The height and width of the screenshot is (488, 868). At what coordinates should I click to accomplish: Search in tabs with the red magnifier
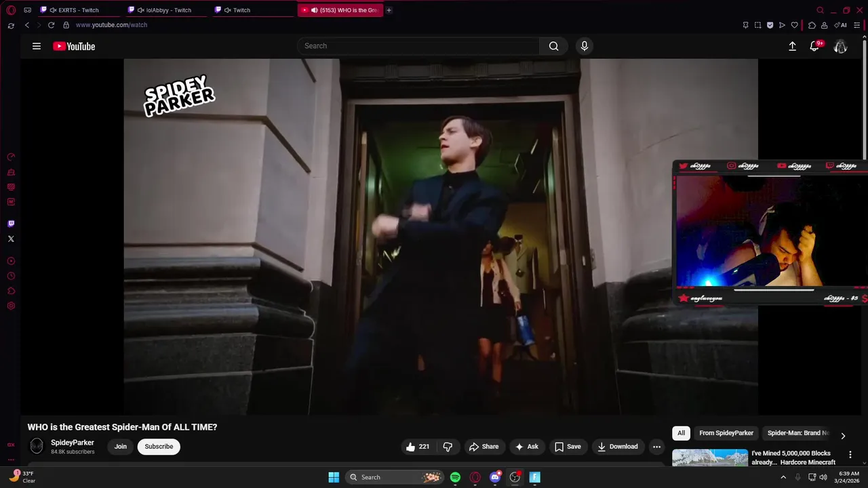point(821,10)
